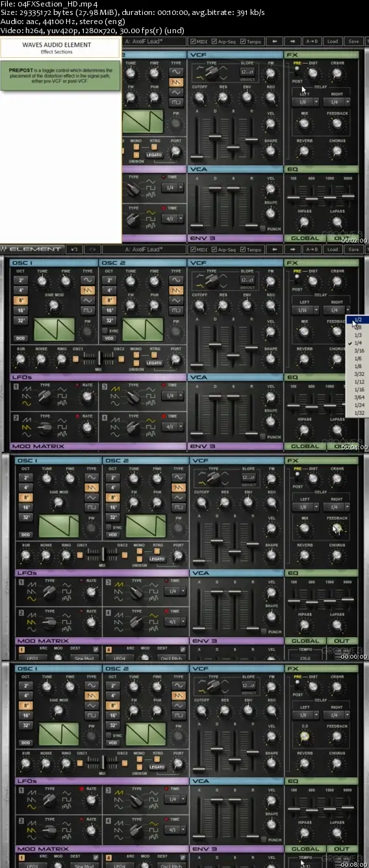Image resolution: width=369 pixels, height=868 pixels.
Task: Open delay RIGHT 1/4 dropdown in 00:02:00 frame
Action: pos(337,103)
